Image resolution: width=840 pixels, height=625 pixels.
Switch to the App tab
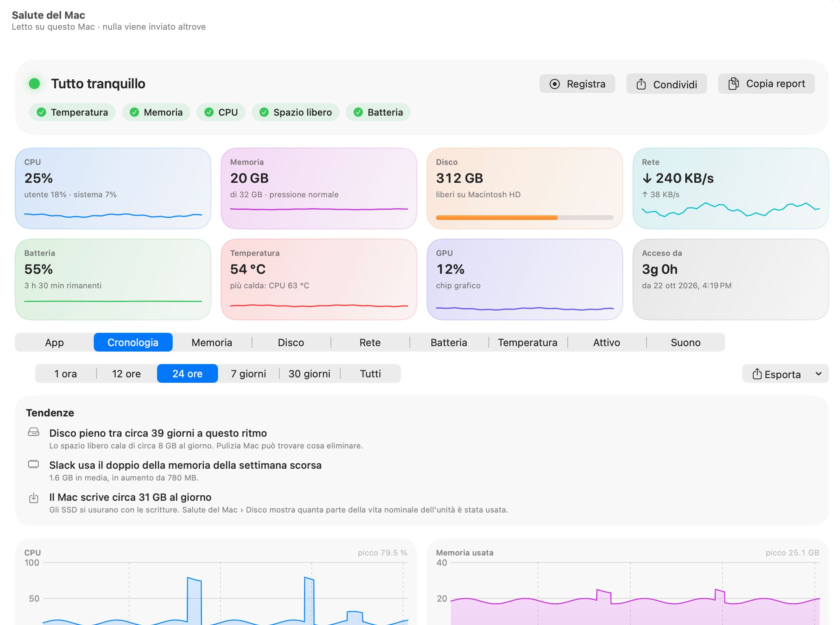(x=54, y=343)
